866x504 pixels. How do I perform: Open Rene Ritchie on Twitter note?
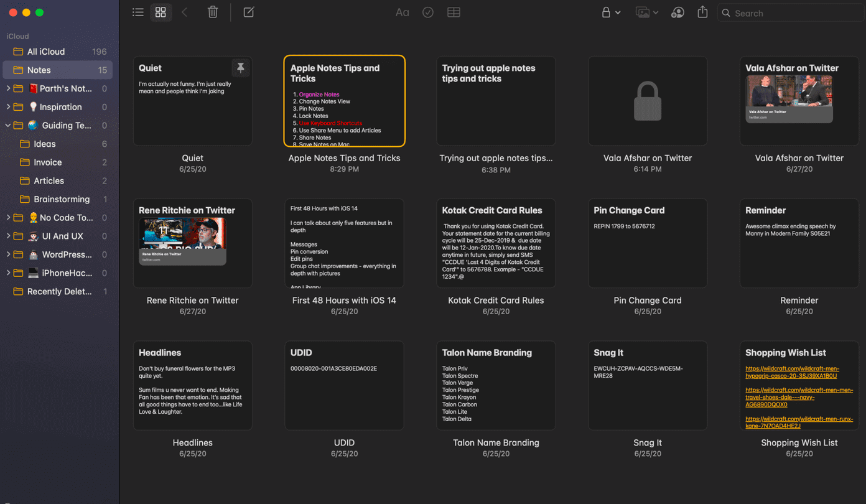click(x=192, y=243)
